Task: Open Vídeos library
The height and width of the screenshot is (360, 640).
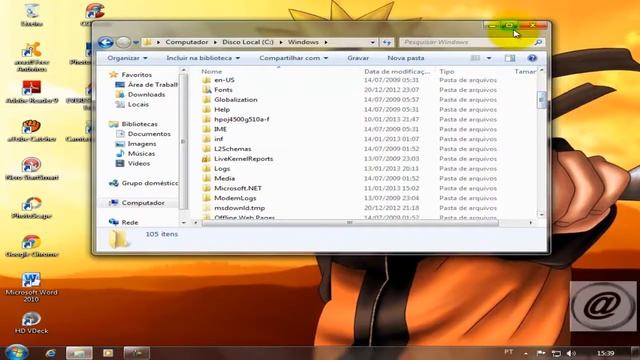Action: click(133, 163)
